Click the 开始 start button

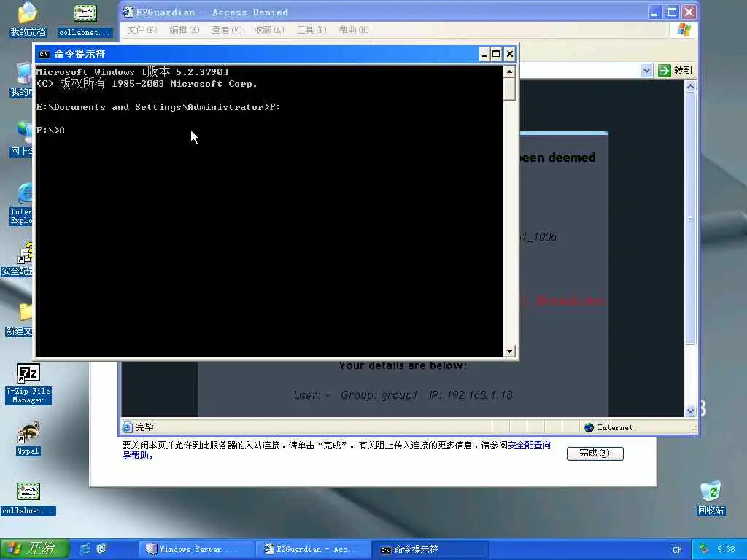click(x=35, y=549)
